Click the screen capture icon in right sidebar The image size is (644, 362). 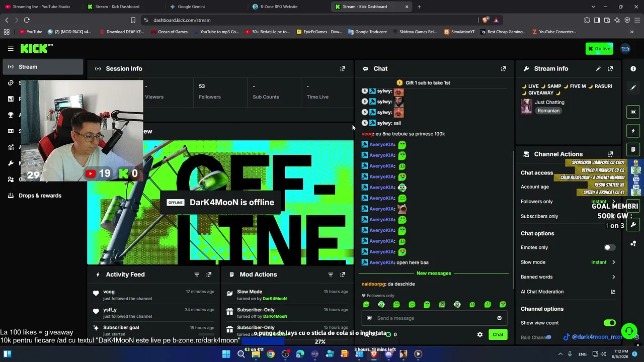[x=633, y=112]
